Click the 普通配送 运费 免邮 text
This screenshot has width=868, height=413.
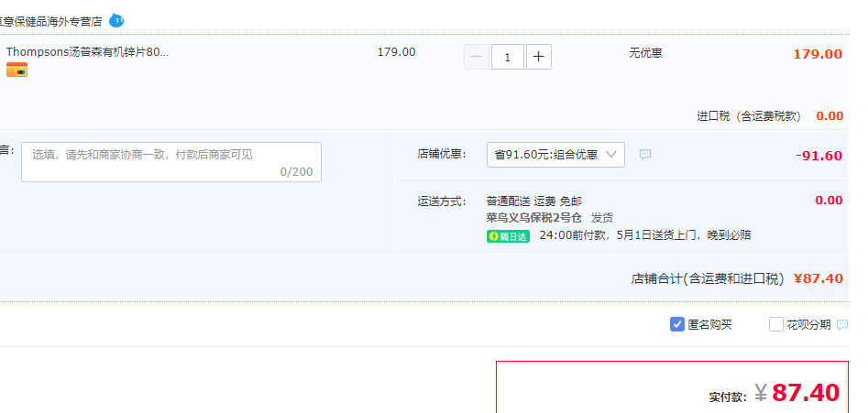tap(534, 201)
